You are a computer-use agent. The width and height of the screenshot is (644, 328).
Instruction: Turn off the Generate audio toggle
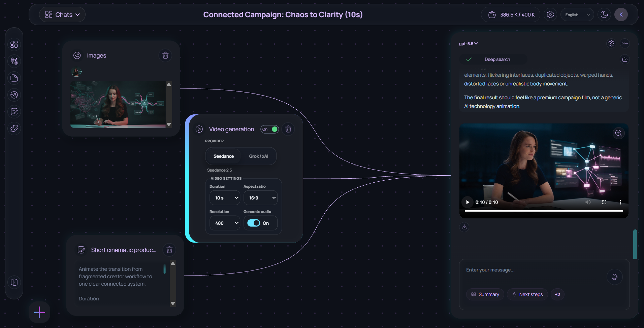click(254, 223)
